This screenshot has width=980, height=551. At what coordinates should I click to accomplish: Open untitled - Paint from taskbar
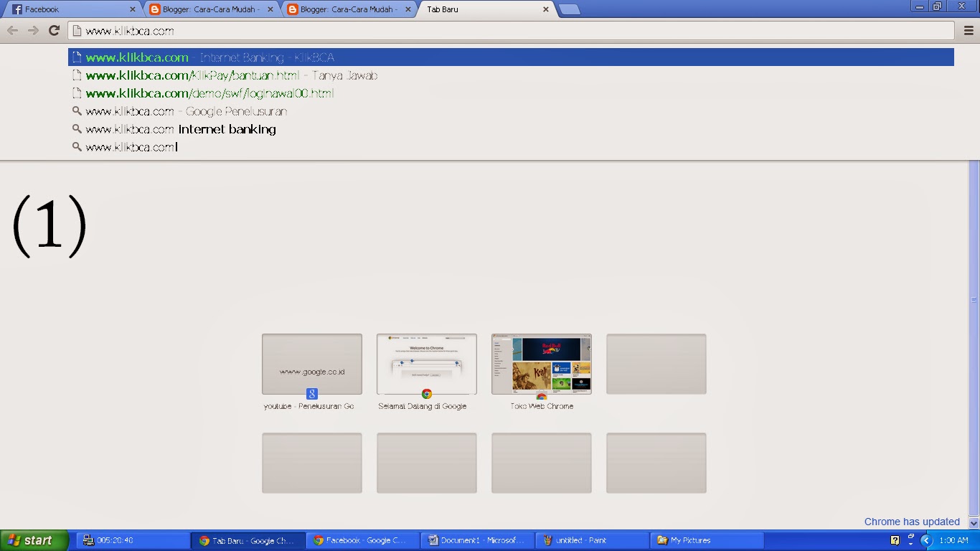click(592, 540)
